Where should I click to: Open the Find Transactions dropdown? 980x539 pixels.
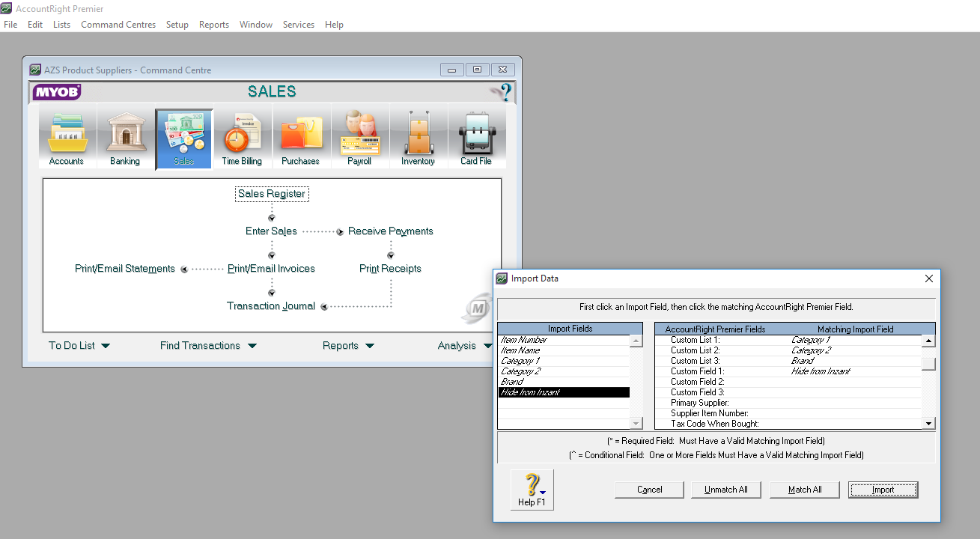coord(208,346)
